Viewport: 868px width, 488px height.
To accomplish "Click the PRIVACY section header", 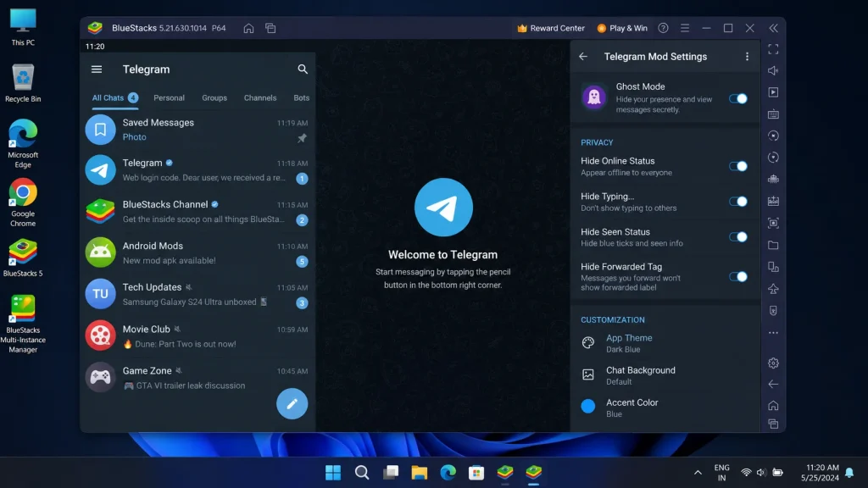I will pos(597,142).
